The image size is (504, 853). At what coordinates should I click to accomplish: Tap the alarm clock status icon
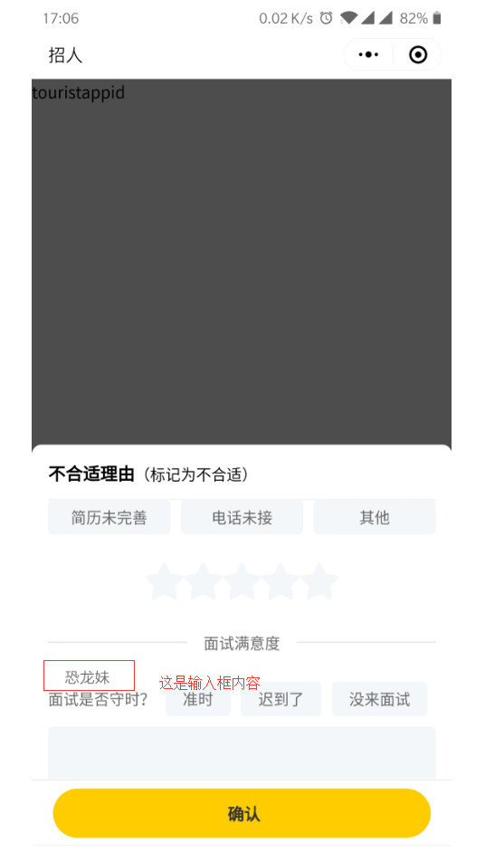pyautogui.click(x=327, y=18)
